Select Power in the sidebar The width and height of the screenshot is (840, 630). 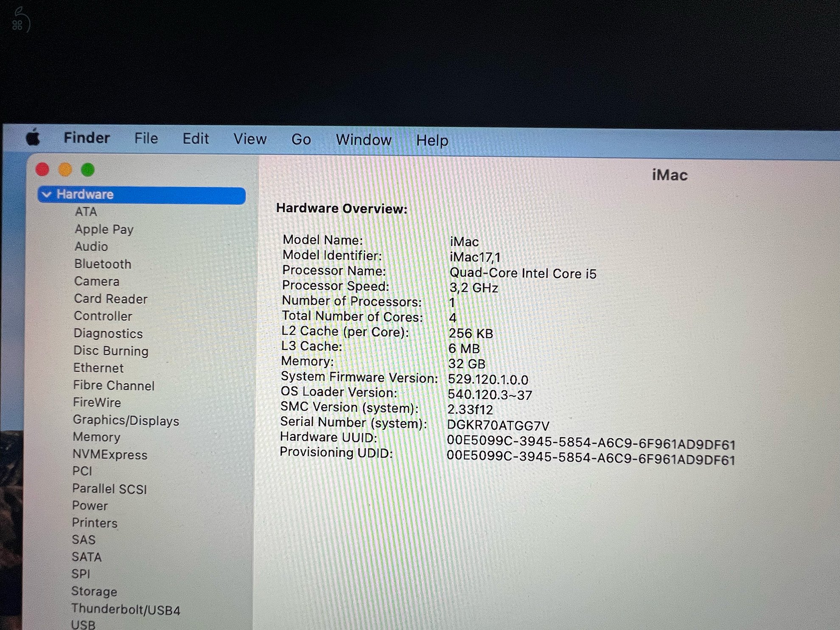90,506
